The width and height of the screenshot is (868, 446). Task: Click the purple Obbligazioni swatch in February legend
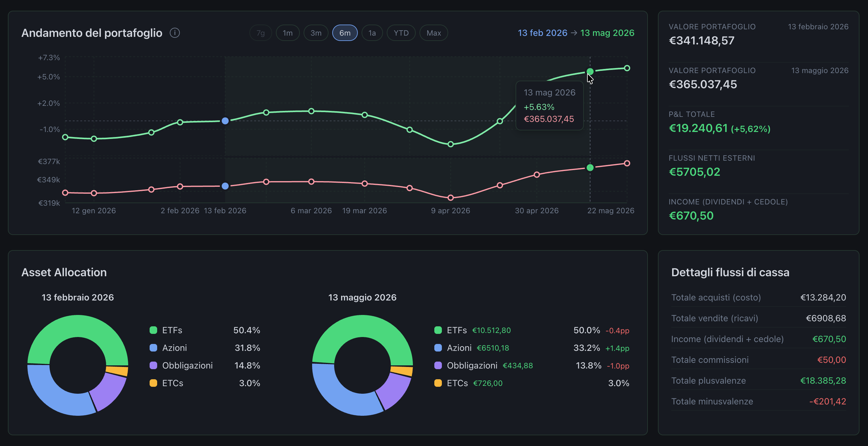click(x=153, y=365)
